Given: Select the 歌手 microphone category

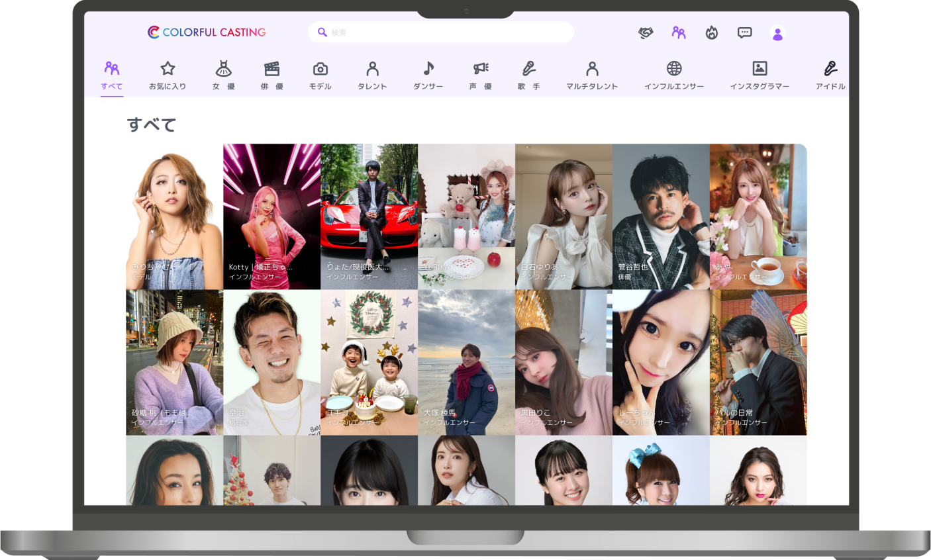Looking at the screenshot, I should click(x=528, y=76).
